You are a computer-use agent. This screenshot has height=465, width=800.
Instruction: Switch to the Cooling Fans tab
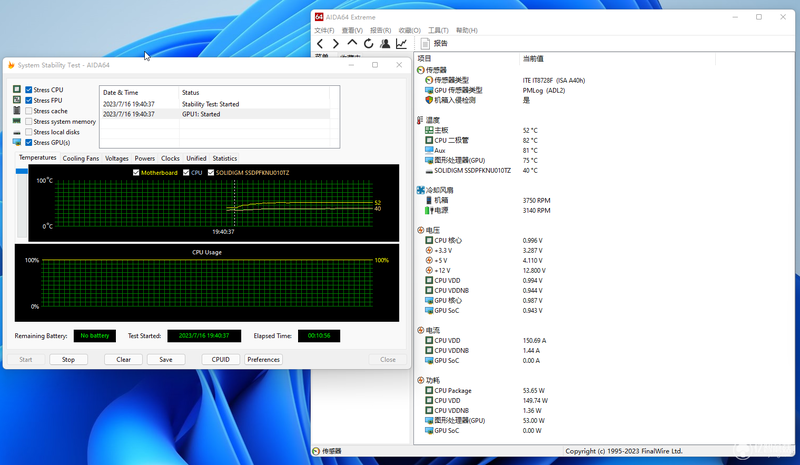click(x=81, y=158)
